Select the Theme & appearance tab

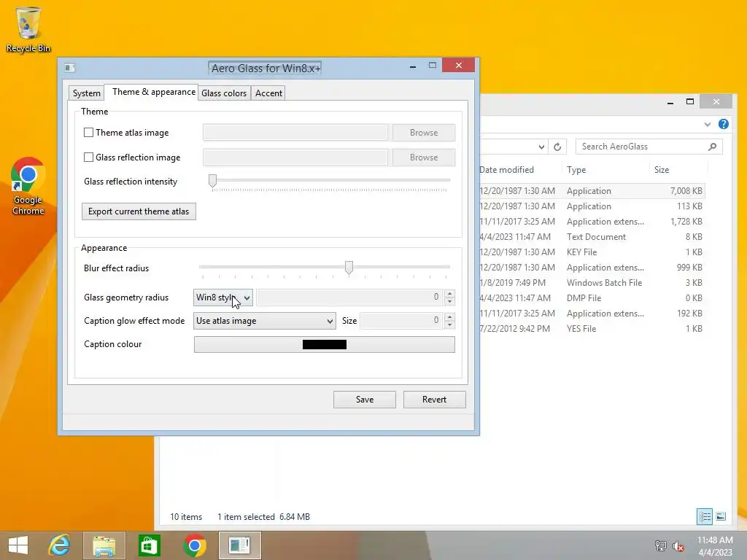click(x=153, y=92)
